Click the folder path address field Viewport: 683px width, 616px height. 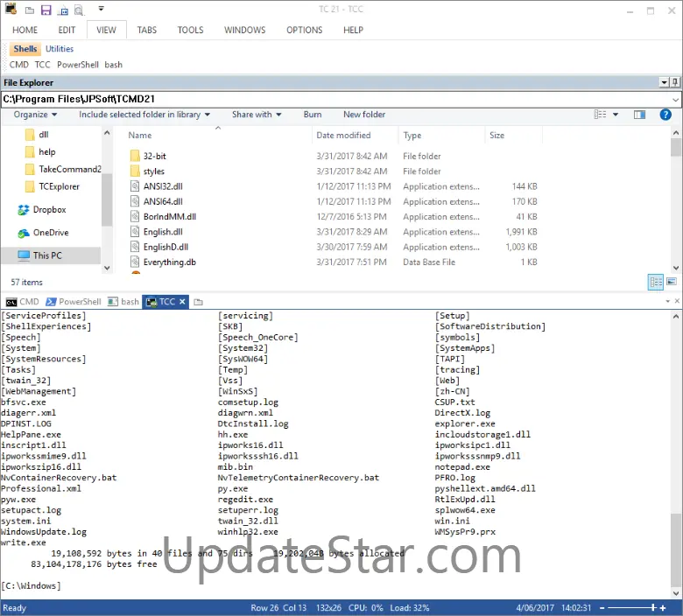click(x=335, y=99)
